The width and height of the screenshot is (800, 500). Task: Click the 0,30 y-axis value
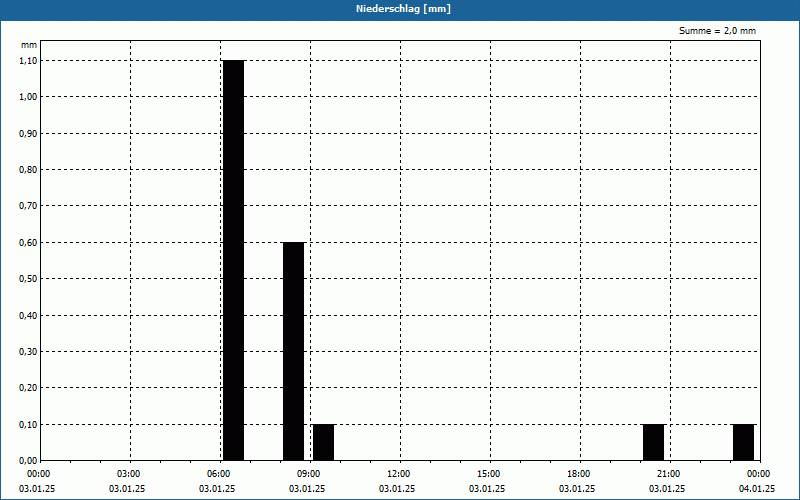28,352
